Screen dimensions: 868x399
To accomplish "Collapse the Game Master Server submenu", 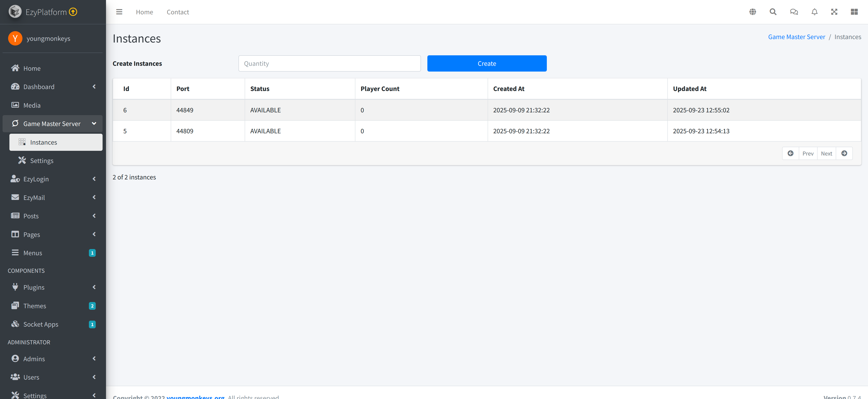I will pyautogui.click(x=94, y=124).
